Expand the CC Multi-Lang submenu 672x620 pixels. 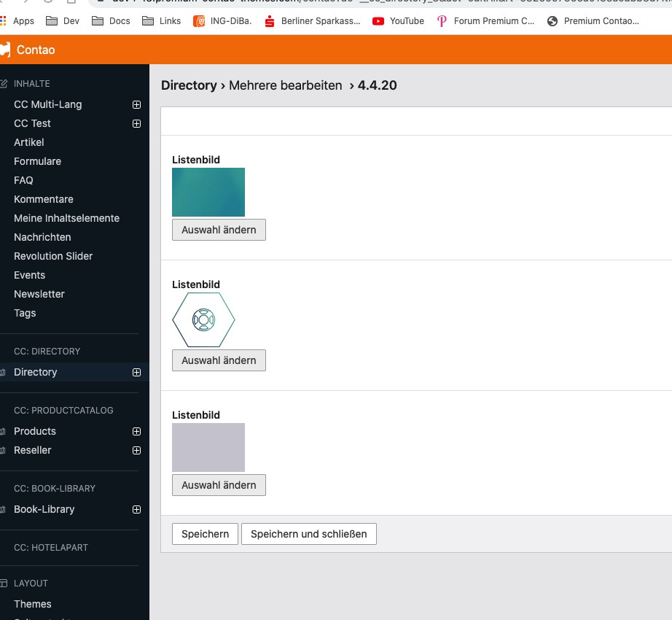136,104
